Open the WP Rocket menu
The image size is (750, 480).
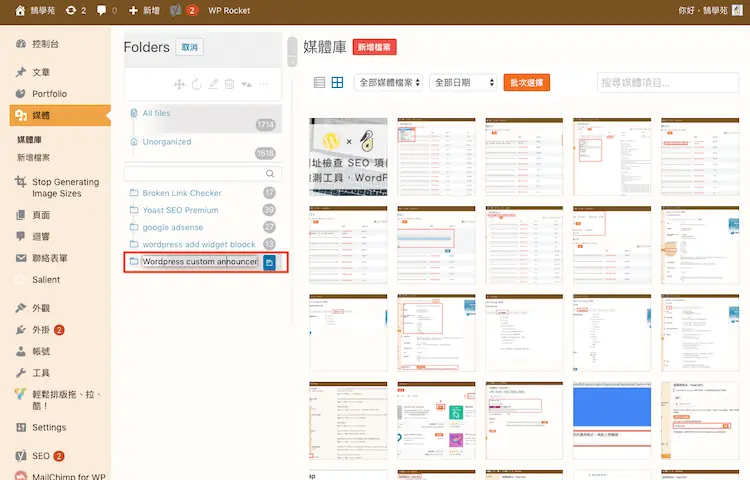(229, 11)
